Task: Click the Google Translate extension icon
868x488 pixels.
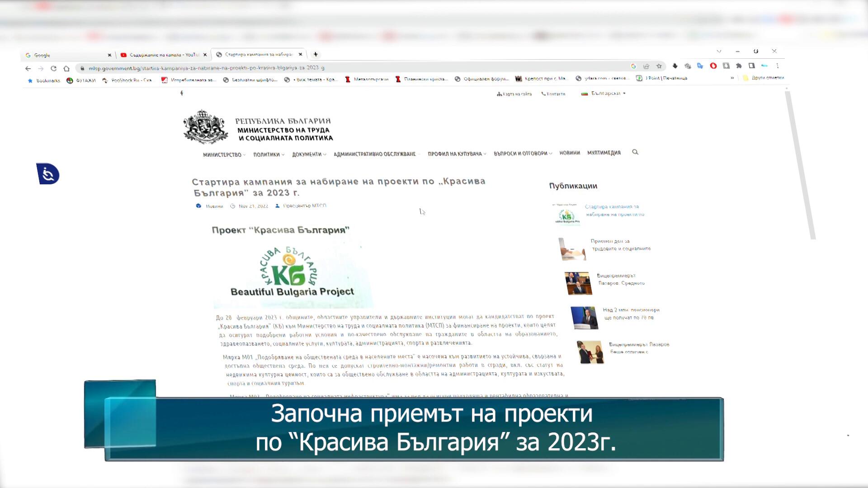Action: [x=700, y=66]
